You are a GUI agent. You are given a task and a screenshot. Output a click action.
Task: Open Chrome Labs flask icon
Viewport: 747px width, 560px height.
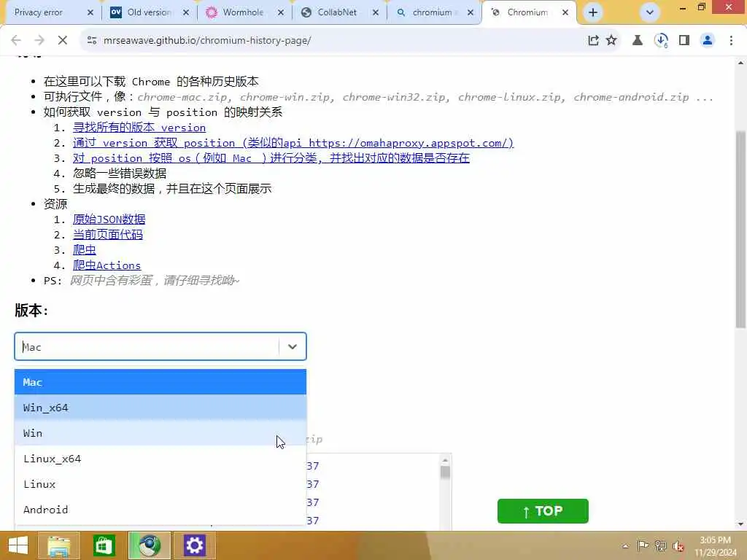637,41
